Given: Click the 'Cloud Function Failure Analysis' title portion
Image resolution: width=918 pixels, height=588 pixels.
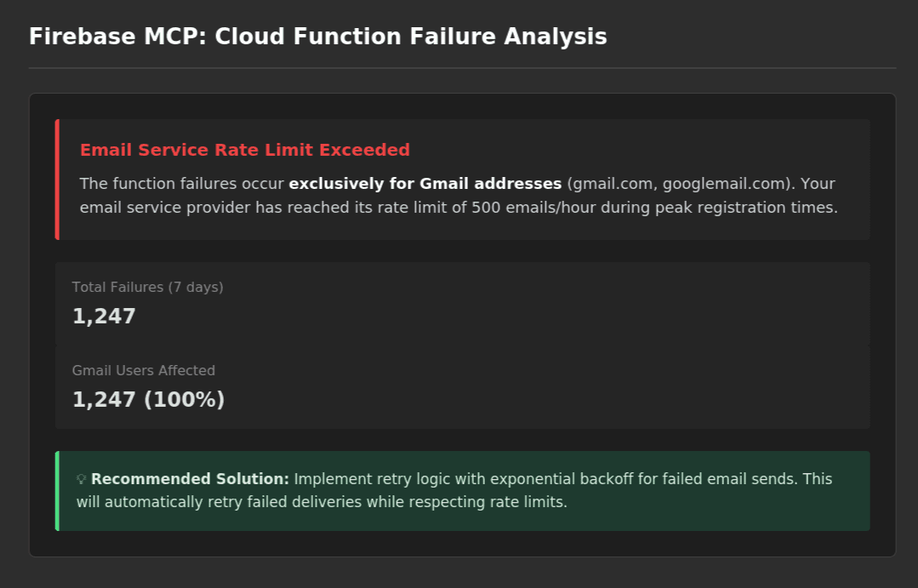Looking at the screenshot, I should [411, 37].
